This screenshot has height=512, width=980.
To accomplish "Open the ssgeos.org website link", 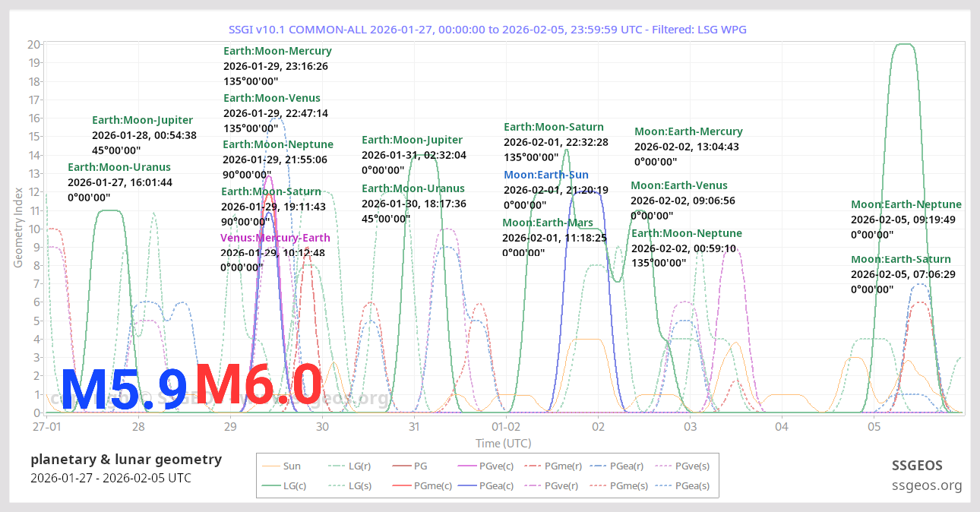I will [x=928, y=485].
